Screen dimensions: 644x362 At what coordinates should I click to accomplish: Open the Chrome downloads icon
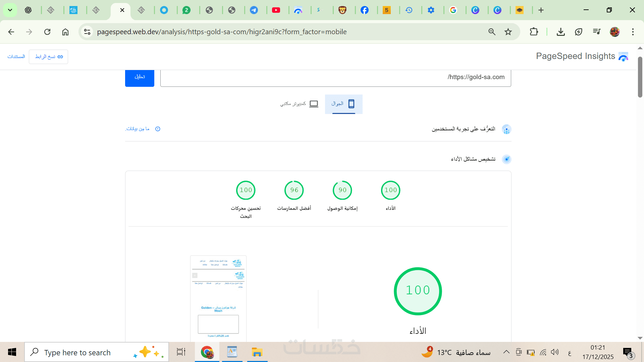[x=560, y=32]
